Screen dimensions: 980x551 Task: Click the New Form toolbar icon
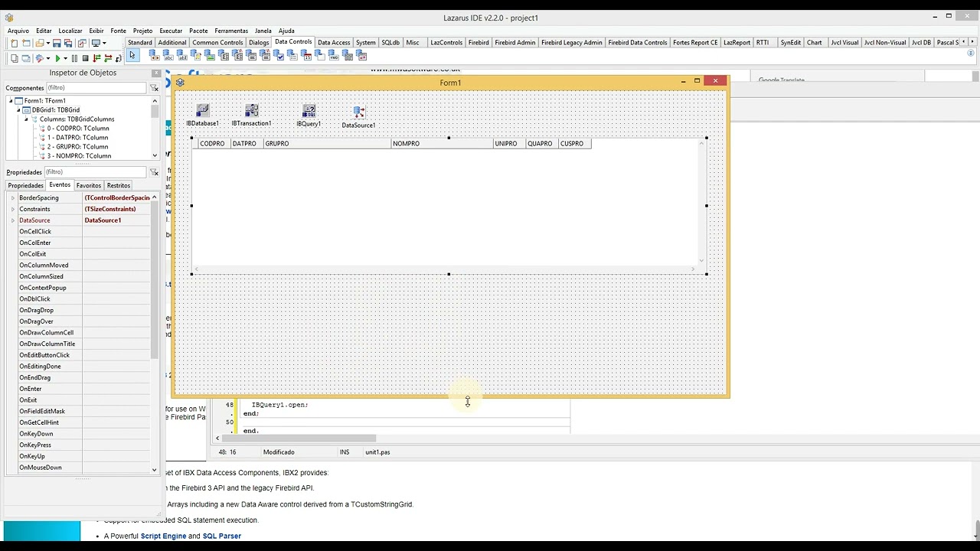tap(26, 43)
